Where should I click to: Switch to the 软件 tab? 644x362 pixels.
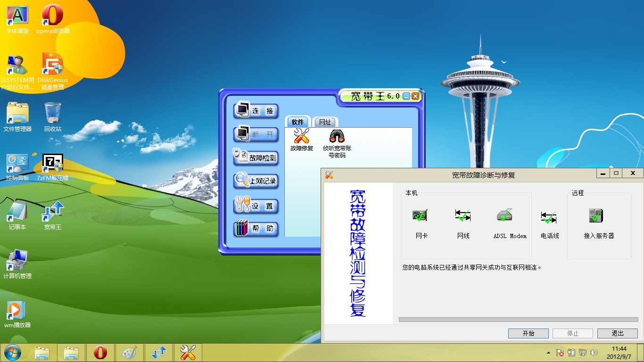click(x=298, y=122)
